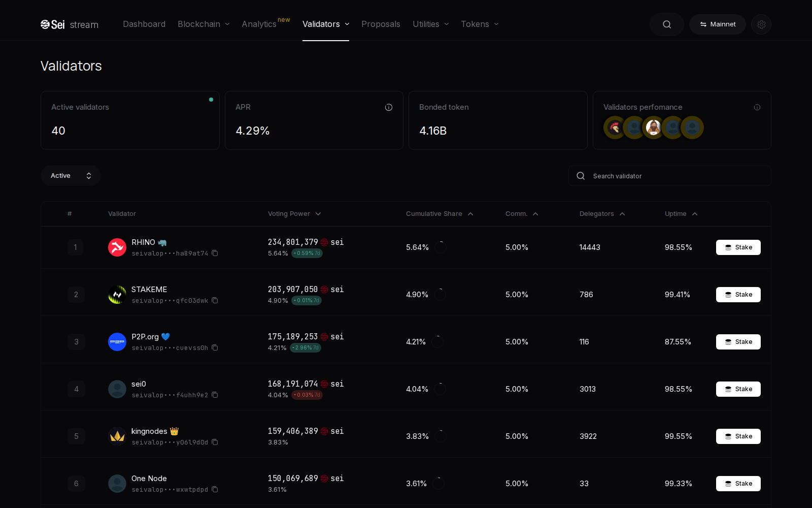The image size is (812, 508).
Task: Click first avatar in Validators performance card
Action: tap(615, 128)
